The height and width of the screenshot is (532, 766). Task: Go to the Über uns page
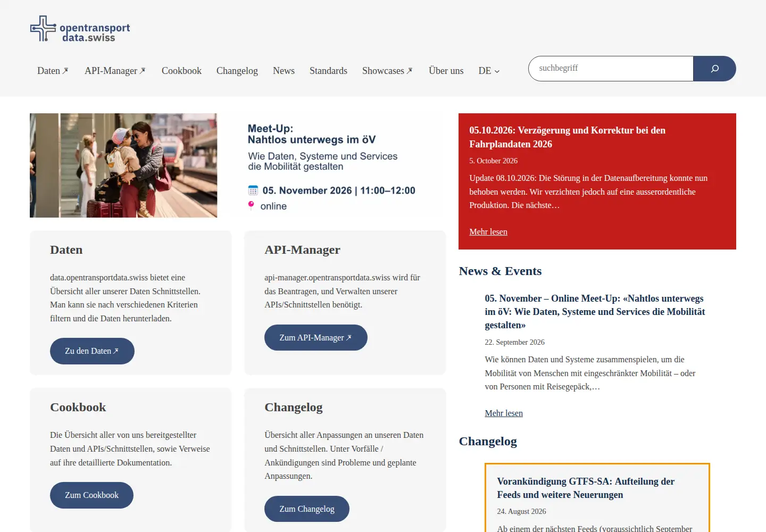pos(446,71)
